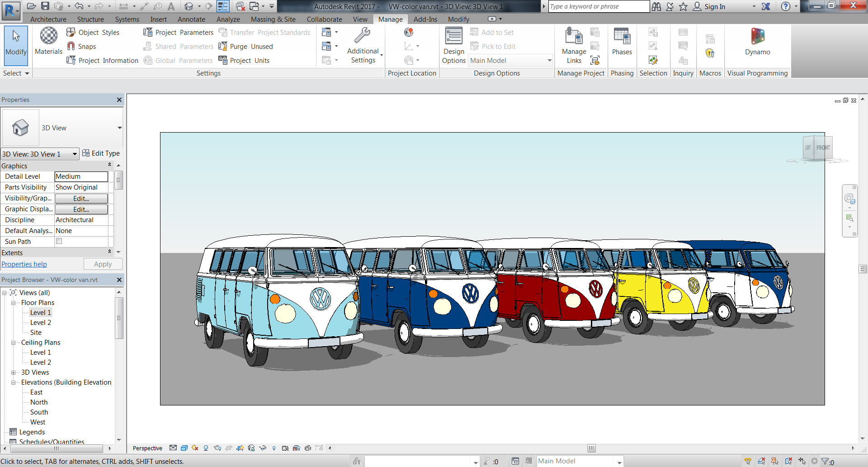Open the Main Model design options dropdown
This screenshot has width=868, height=467.
pos(549,60)
